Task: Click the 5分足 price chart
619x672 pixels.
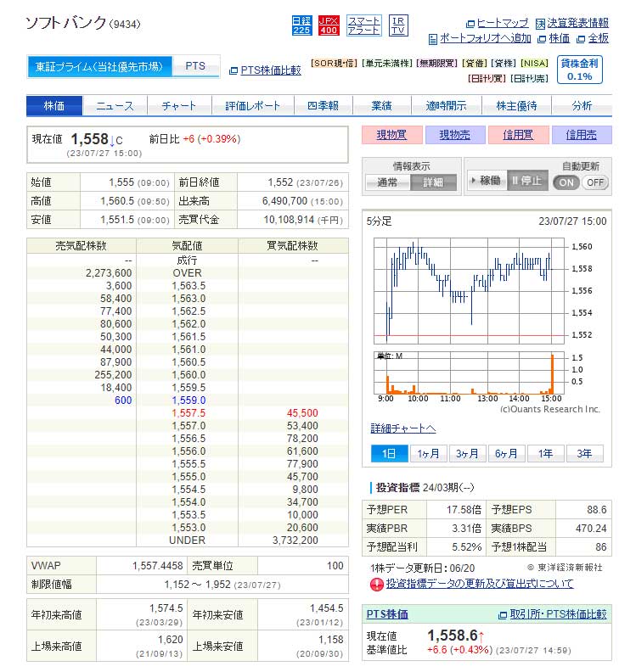Action: tap(469, 290)
